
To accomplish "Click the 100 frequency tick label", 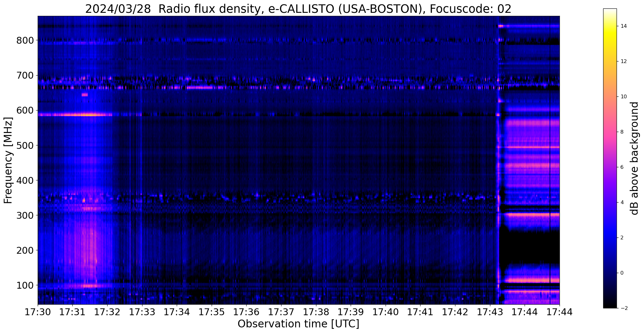I will click(25, 285).
